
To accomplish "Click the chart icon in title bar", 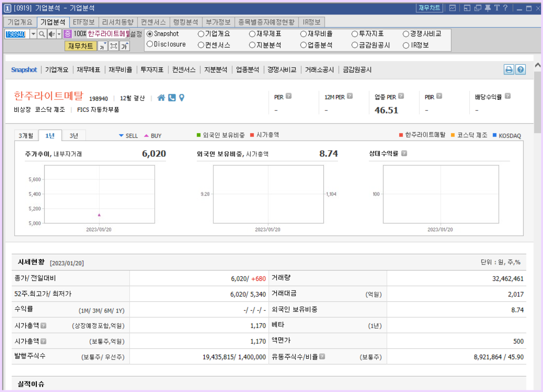I will [x=452, y=8].
